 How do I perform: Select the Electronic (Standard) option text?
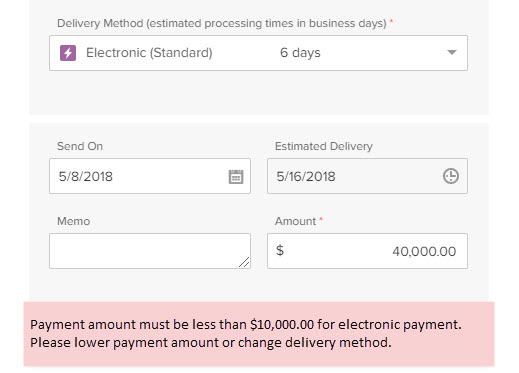click(x=149, y=53)
